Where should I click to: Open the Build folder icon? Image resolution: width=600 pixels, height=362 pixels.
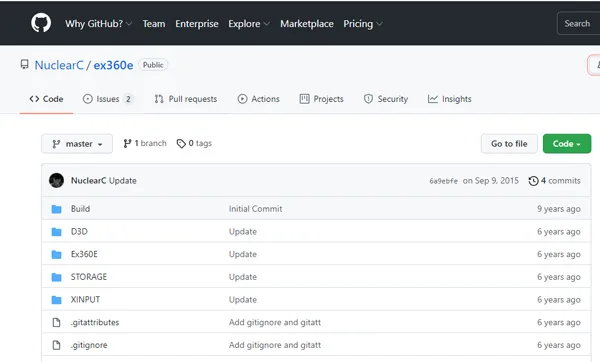57,209
